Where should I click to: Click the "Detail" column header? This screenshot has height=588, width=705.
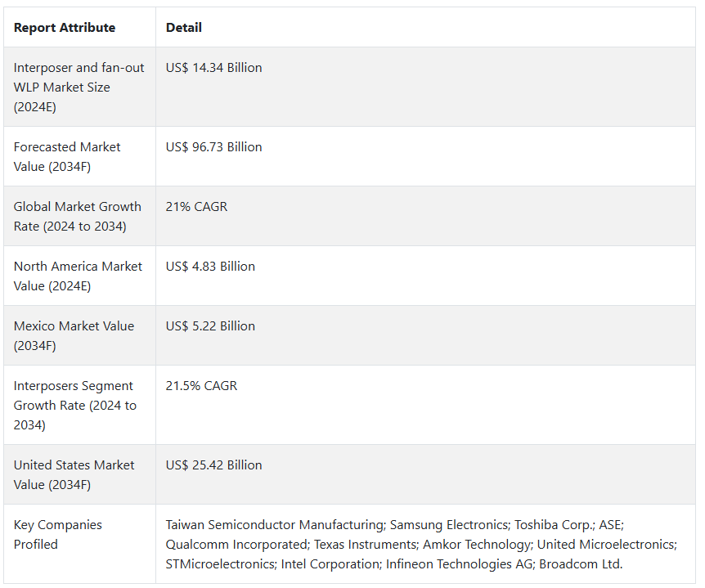click(x=184, y=28)
